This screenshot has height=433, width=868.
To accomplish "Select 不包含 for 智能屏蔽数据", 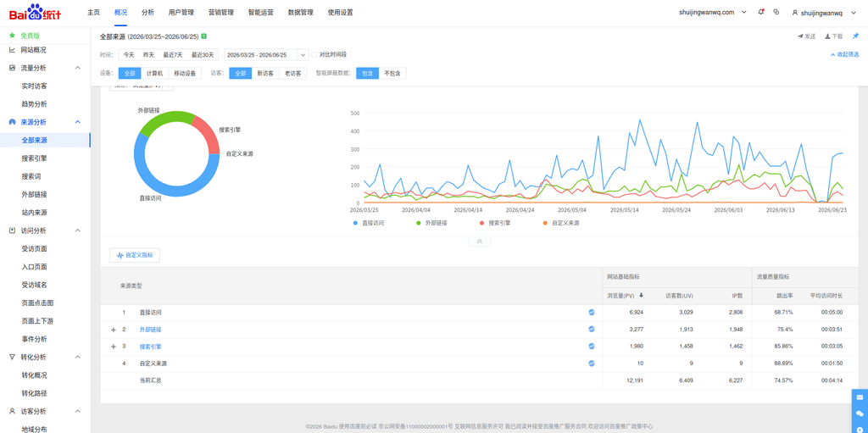I will pos(392,73).
